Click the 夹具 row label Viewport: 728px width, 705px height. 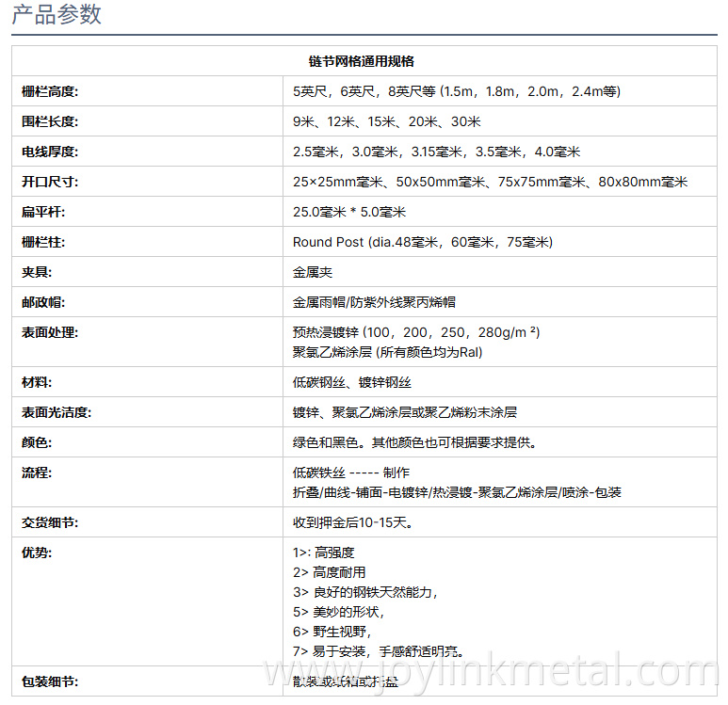(37, 272)
